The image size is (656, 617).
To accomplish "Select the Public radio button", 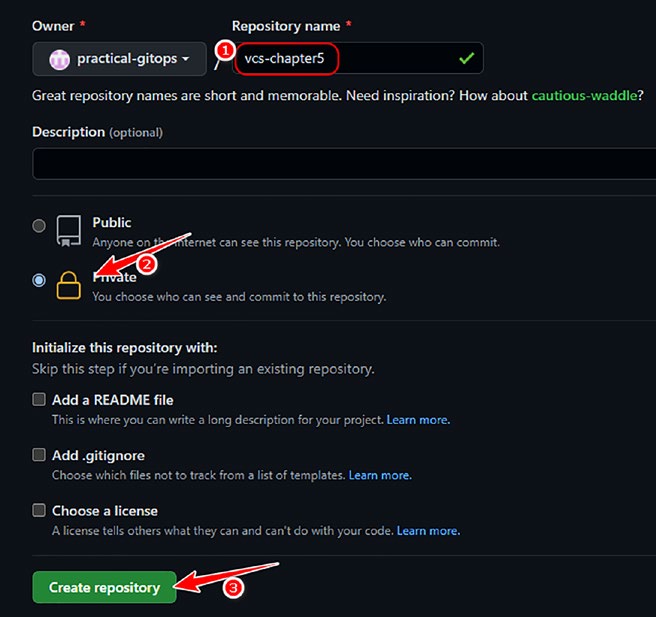I will (39, 226).
